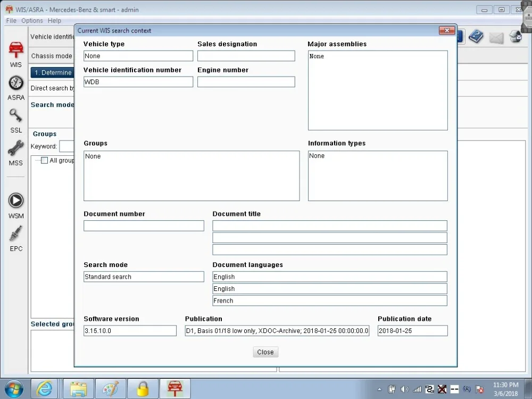Click the padlock taskbar icon
Screen dimensions: 532x399
[x=143, y=389]
